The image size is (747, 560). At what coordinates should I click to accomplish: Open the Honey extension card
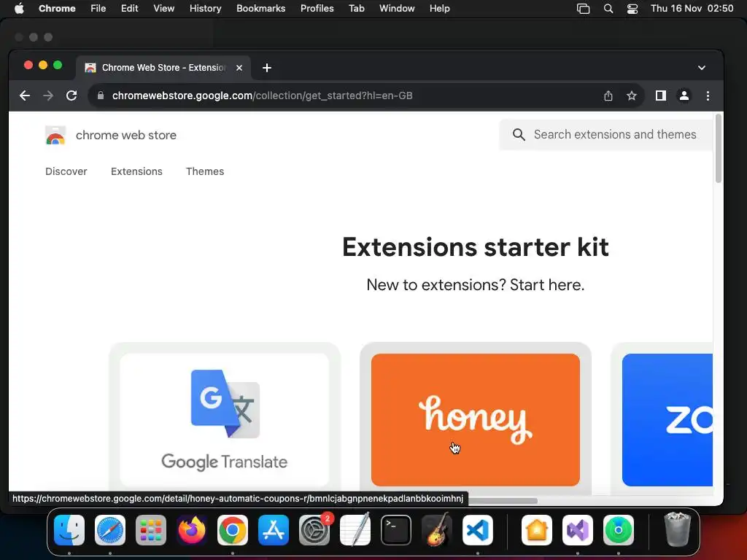(x=476, y=419)
